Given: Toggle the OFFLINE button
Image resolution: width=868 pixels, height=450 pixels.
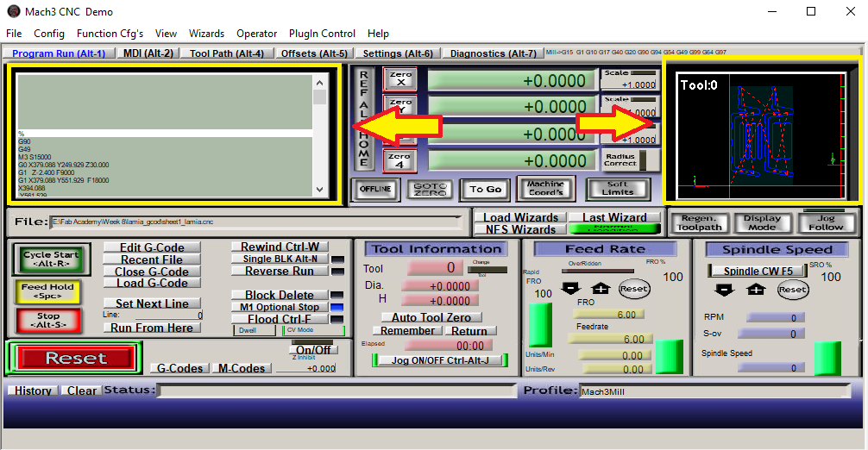Looking at the screenshot, I should coord(375,189).
